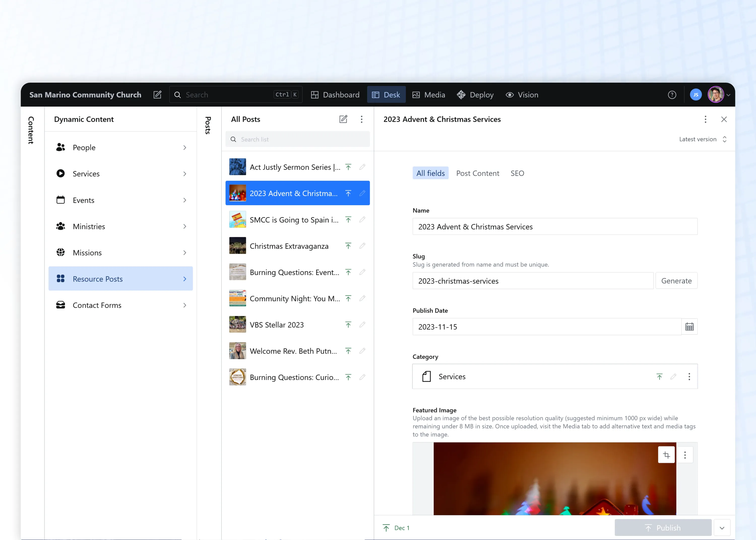756x540 pixels.
Task: Open the help question mark icon
Action: click(x=672, y=95)
